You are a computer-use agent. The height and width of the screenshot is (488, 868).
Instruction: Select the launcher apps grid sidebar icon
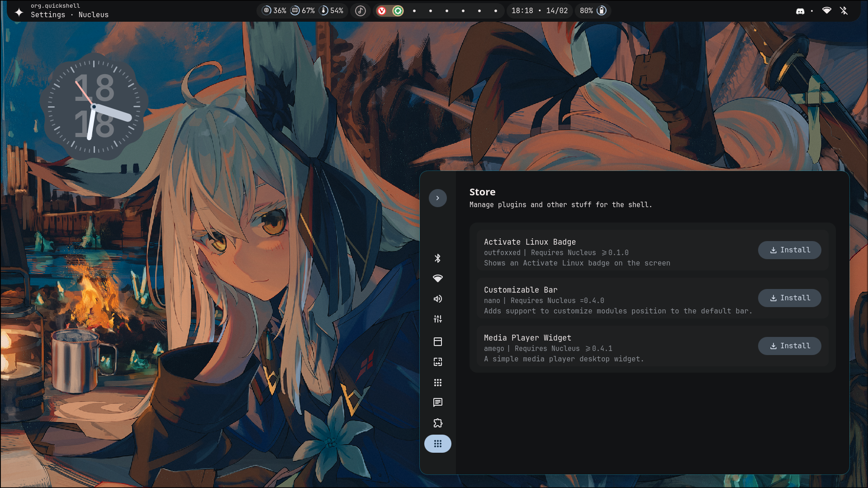(437, 383)
